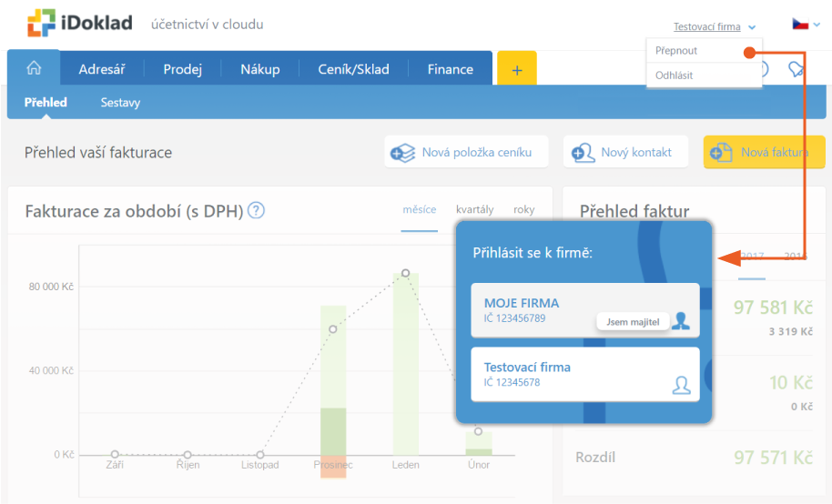Screen dimensions: 832x504
Task: Click the owner user icon on MOJE FIRMA
Action: (x=681, y=321)
